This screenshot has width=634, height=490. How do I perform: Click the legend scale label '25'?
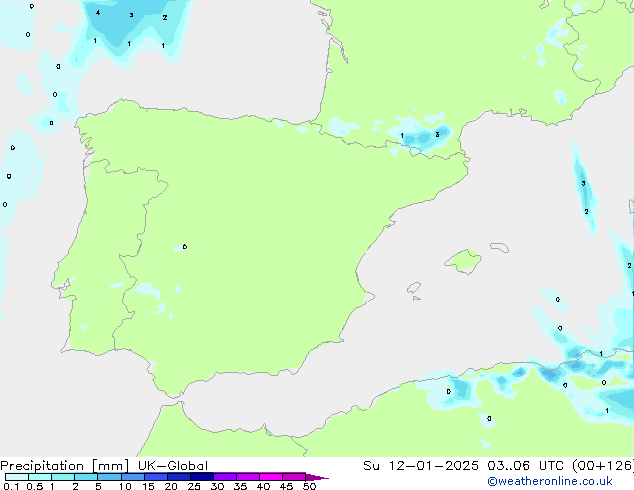(194, 486)
